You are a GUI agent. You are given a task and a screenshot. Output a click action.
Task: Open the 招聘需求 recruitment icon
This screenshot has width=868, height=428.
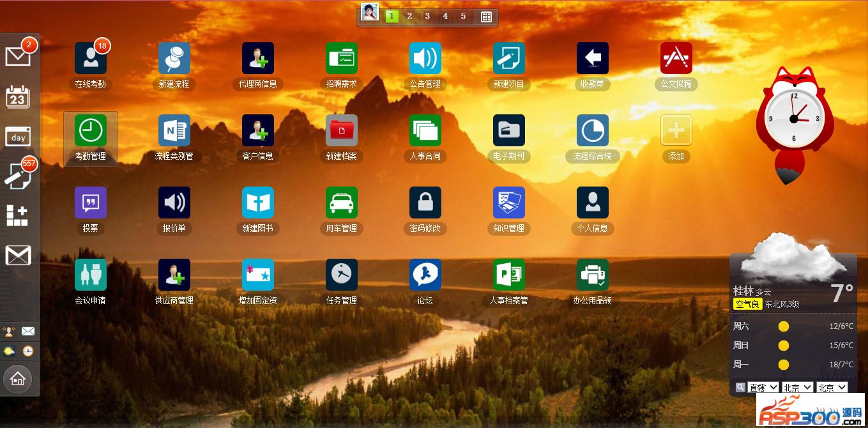[x=342, y=58]
